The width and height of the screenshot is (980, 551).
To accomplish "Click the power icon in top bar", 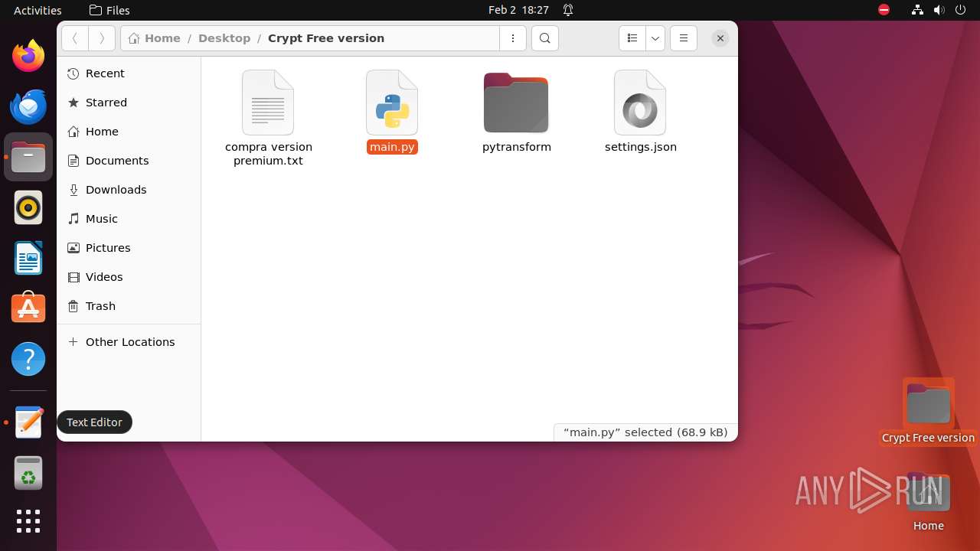I will [960, 10].
